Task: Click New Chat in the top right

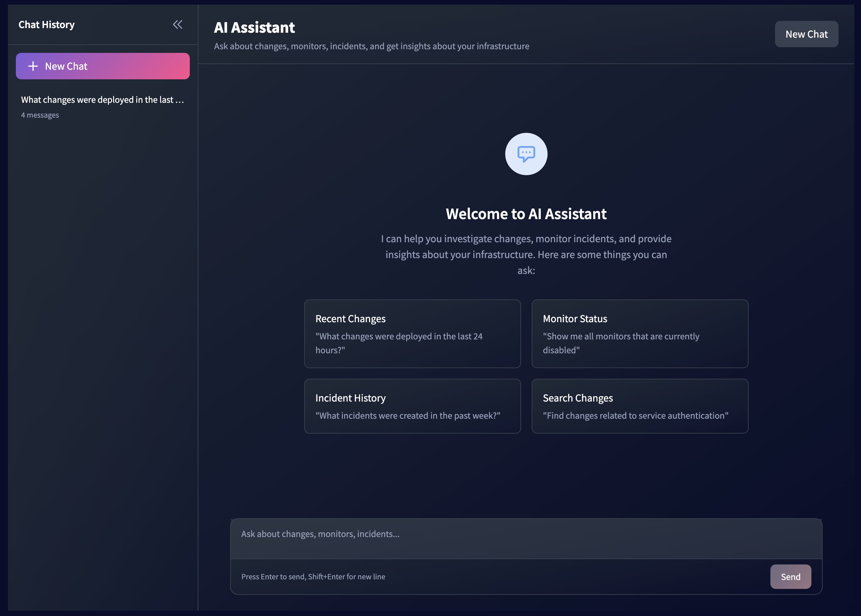Action: 806,34
